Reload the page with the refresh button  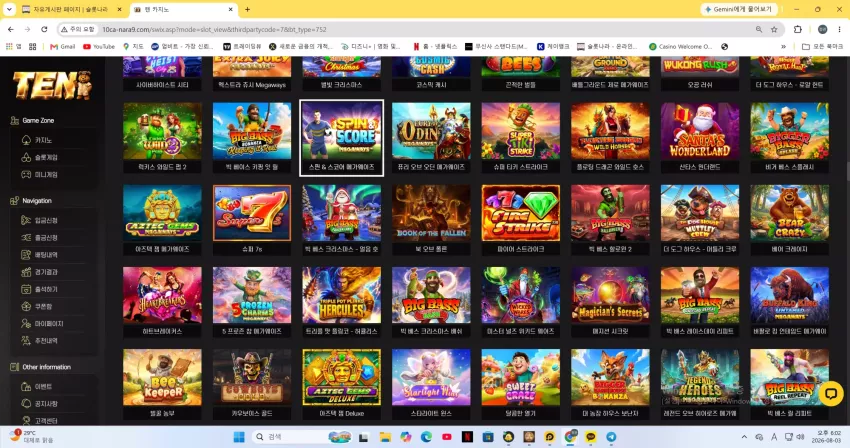pos(44,29)
